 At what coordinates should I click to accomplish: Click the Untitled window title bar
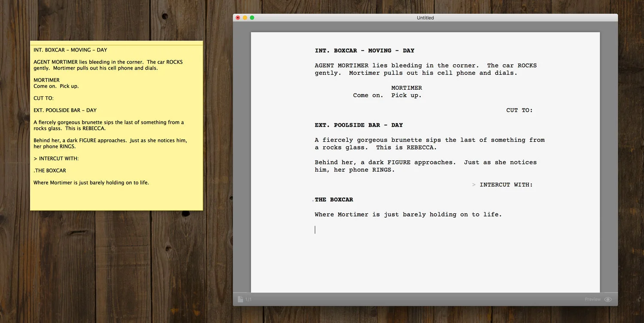pos(425,18)
